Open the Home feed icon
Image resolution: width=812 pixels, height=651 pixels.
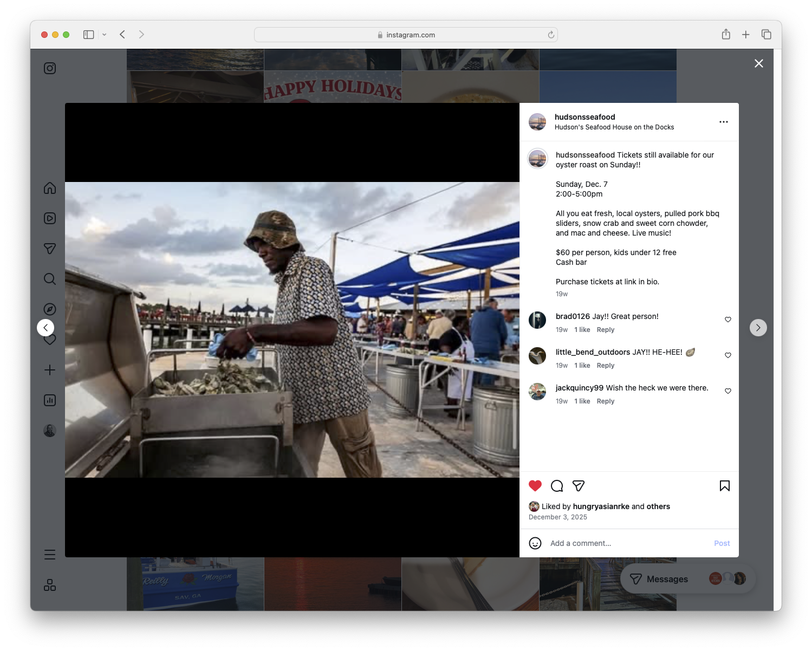[x=49, y=188]
